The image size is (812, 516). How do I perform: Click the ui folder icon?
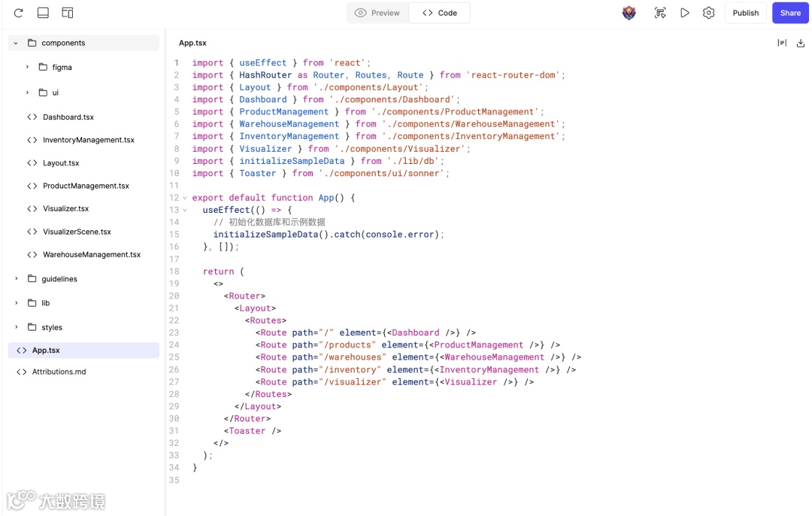43,93
